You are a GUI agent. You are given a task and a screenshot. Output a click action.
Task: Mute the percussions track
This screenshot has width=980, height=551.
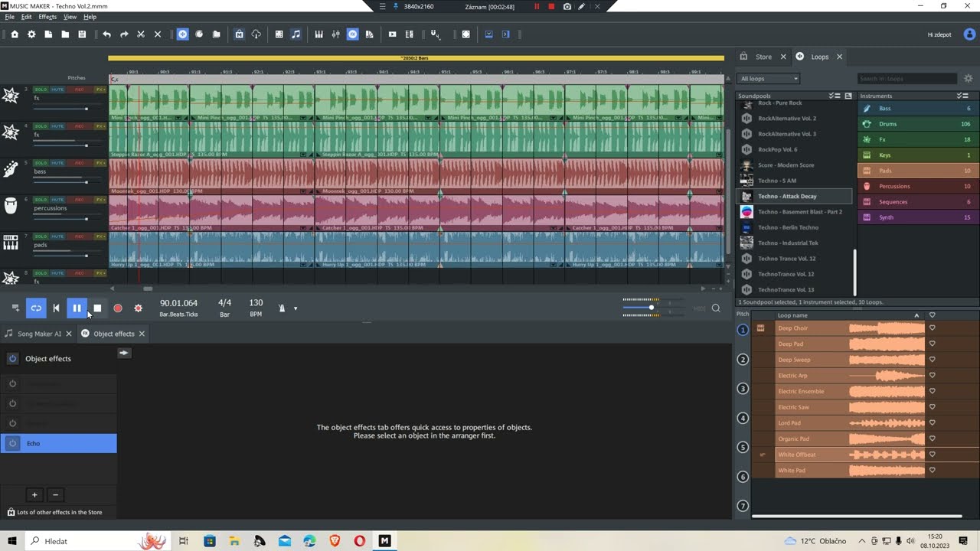click(x=57, y=200)
